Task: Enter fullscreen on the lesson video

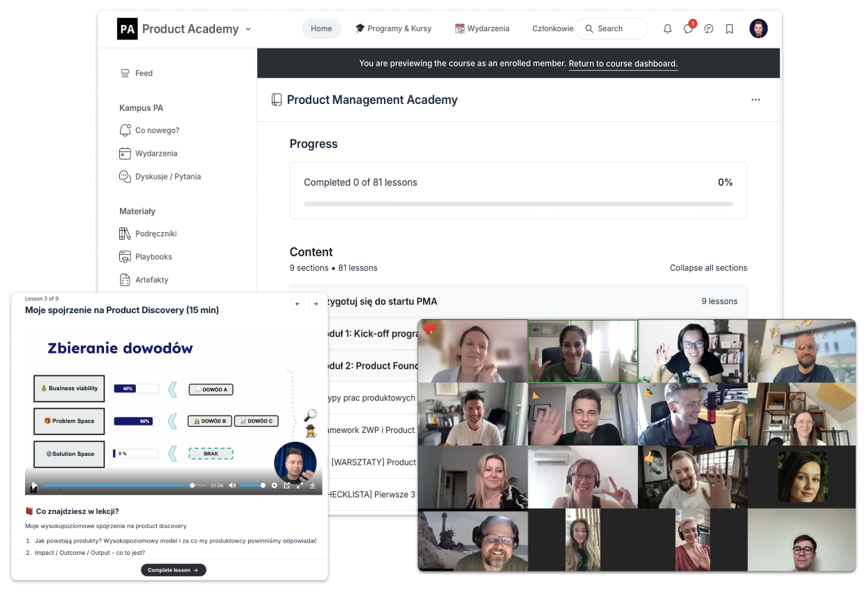Action: click(300, 486)
